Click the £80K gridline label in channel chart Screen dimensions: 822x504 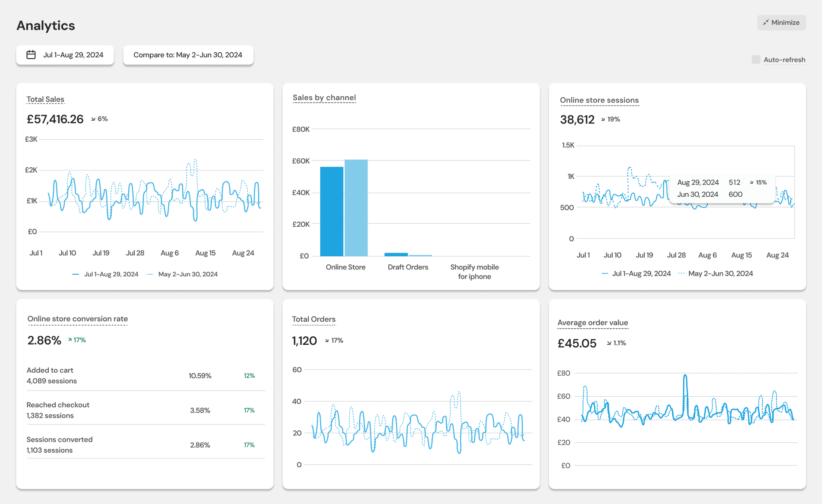(x=301, y=129)
